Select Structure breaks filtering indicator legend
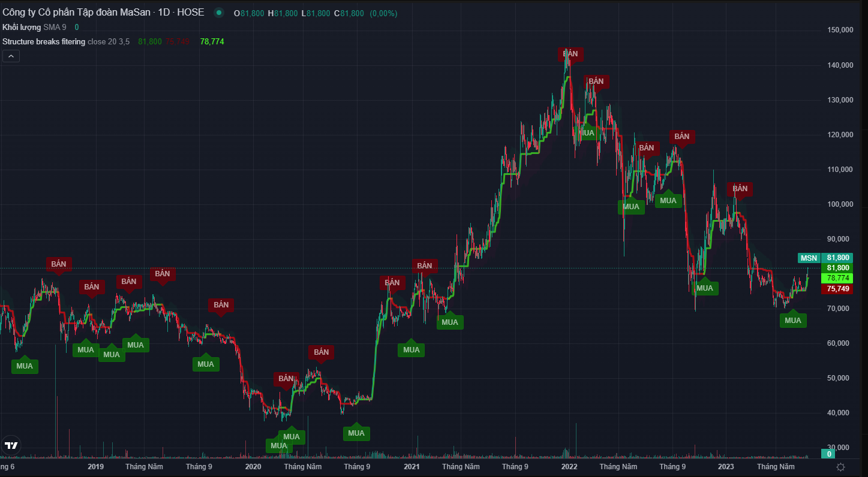 [66, 41]
